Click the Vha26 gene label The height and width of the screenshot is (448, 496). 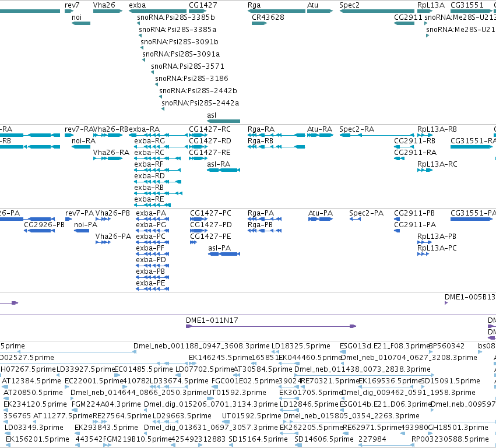click(x=104, y=5)
